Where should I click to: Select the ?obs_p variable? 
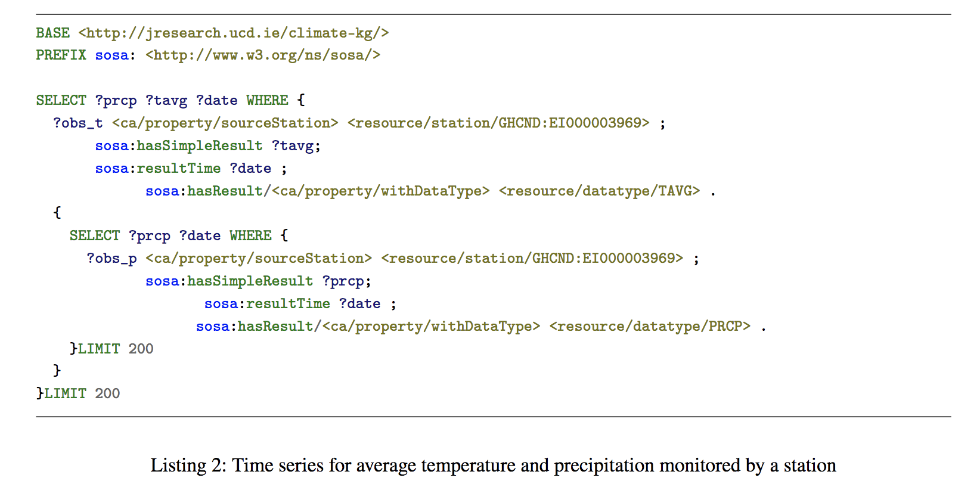pyautogui.click(x=112, y=259)
